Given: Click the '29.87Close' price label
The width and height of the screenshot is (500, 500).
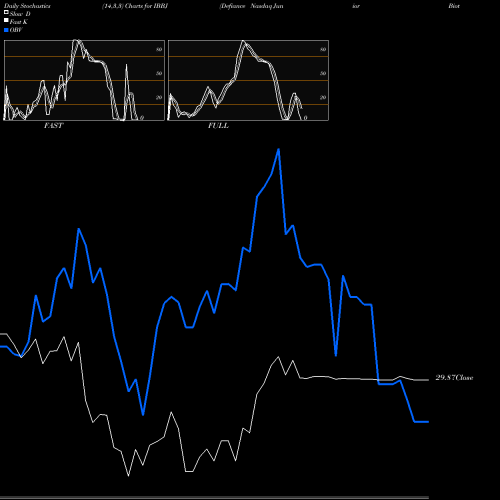Looking at the screenshot, I should pyautogui.click(x=454, y=378).
